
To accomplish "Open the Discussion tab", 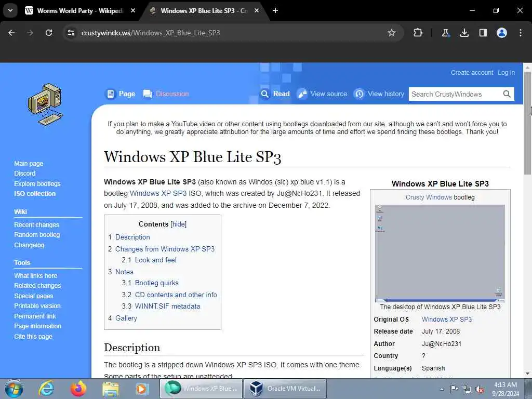I will point(166,94).
